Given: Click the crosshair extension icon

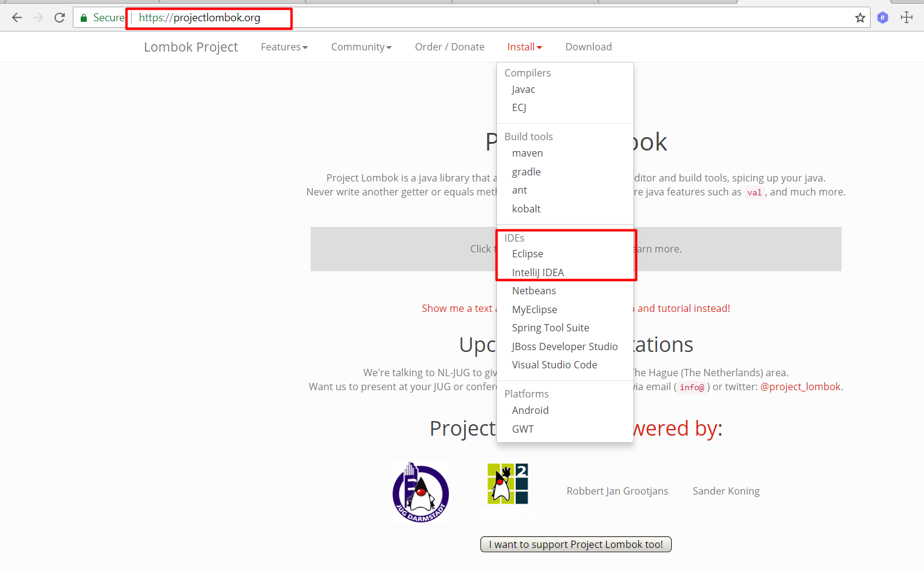Looking at the screenshot, I should (906, 18).
